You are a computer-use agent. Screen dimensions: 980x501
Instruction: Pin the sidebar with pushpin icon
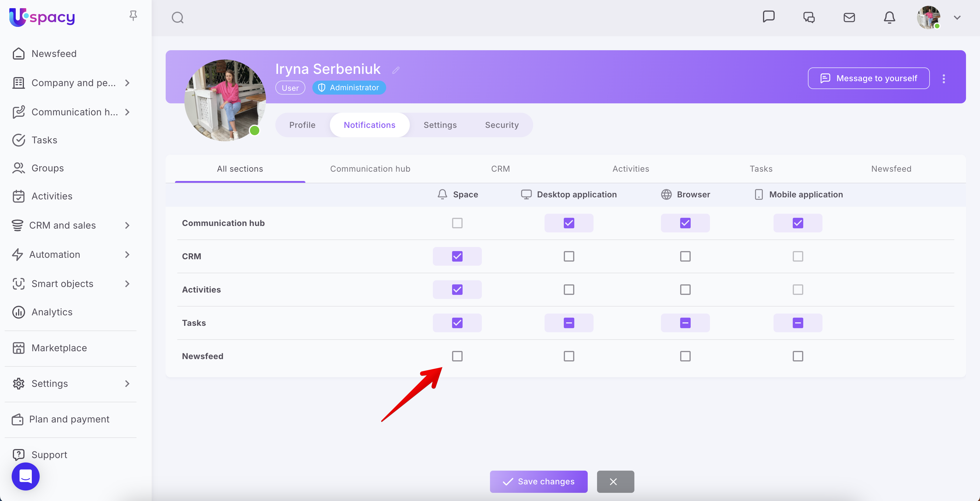tap(133, 15)
